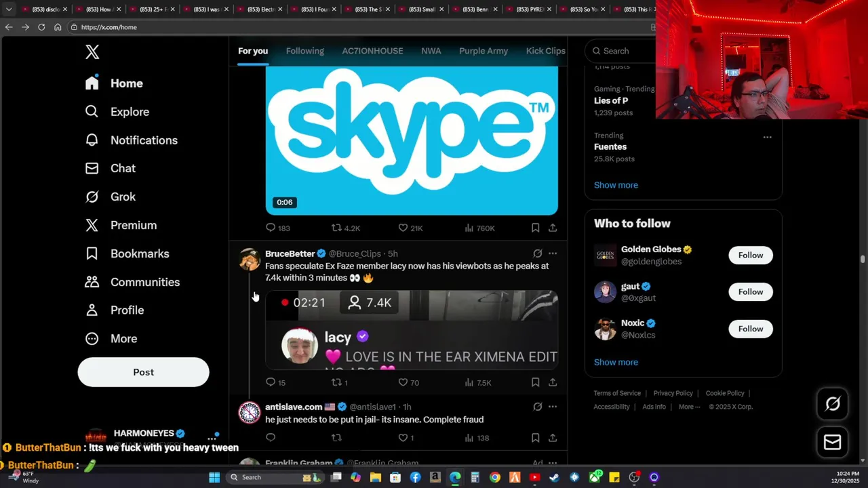Switch to the Following tab
868x488 pixels.
[x=305, y=51]
